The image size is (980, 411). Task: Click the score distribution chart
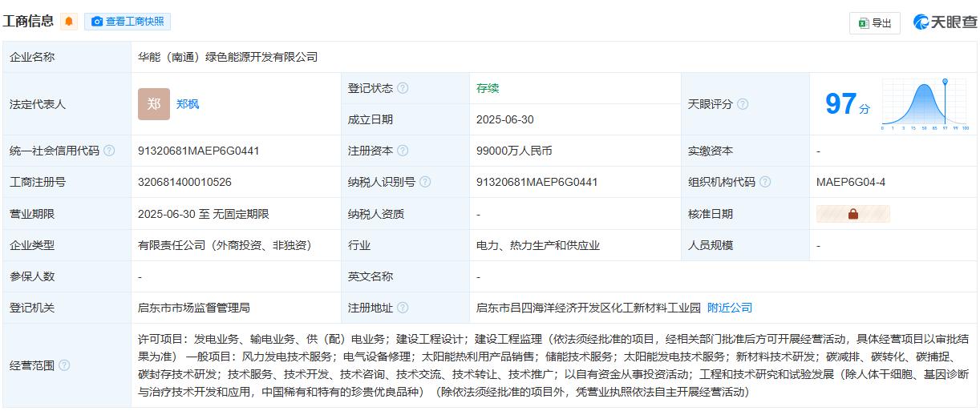[925, 104]
